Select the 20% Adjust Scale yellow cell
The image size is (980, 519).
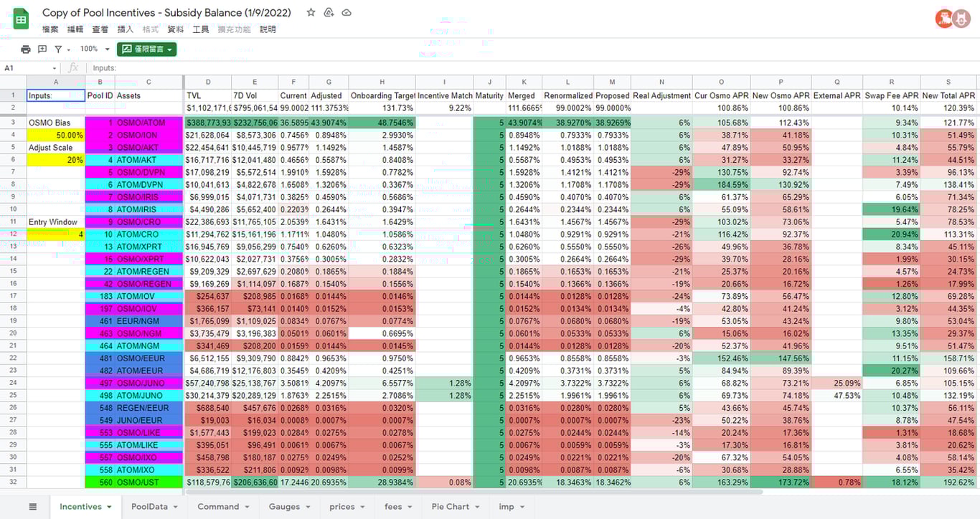coord(56,160)
